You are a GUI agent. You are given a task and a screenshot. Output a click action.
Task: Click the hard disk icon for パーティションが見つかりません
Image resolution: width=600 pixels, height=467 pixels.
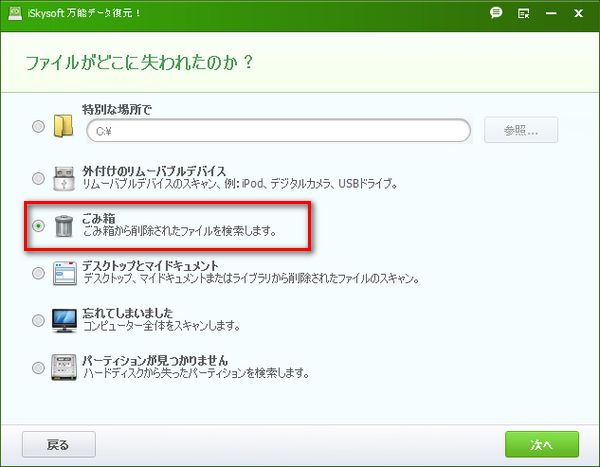click(64, 367)
